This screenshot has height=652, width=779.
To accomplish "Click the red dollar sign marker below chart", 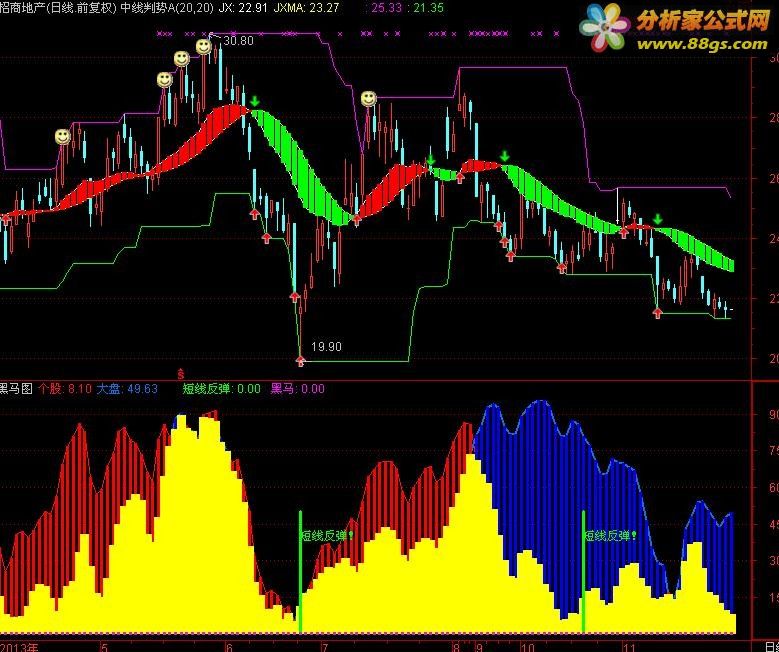I will (x=180, y=374).
